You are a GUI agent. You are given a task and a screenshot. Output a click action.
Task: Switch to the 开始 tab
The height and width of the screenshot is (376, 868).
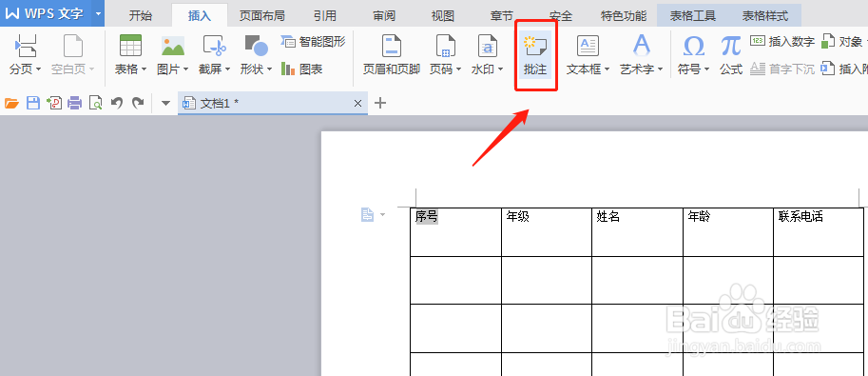coord(141,16)
